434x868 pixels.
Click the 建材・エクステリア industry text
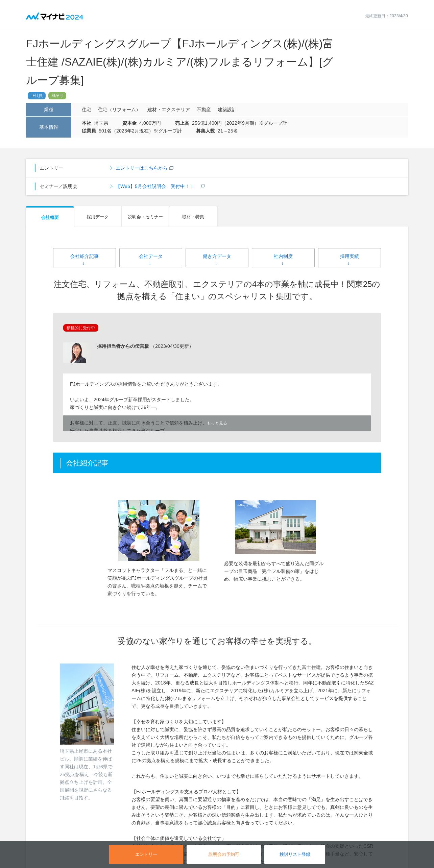click(x=169, y=110)
